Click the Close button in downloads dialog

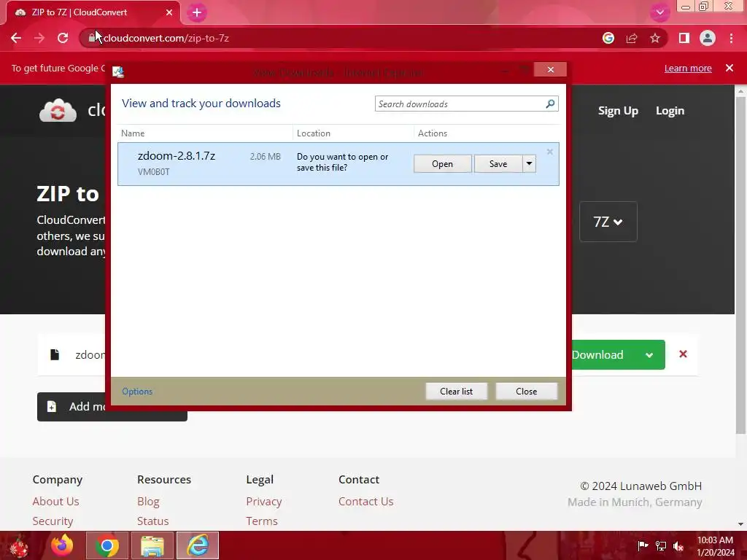coord(527,392)
